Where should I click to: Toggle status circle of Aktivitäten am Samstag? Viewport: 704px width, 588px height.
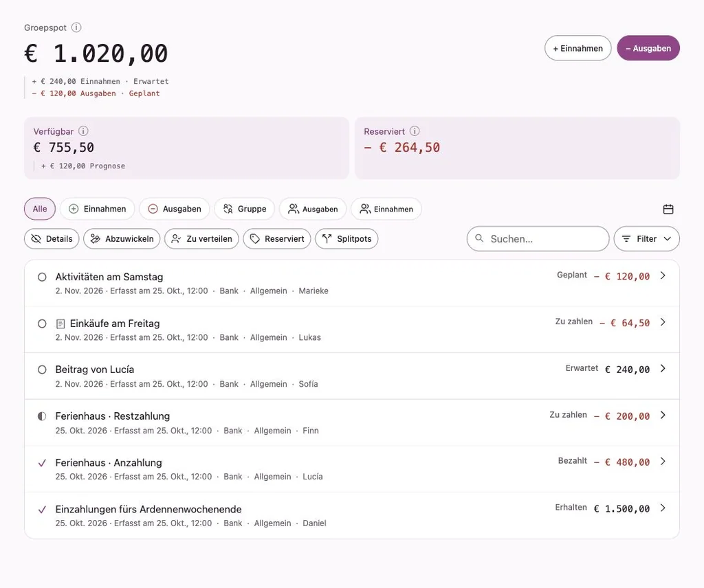click(42, 278)
